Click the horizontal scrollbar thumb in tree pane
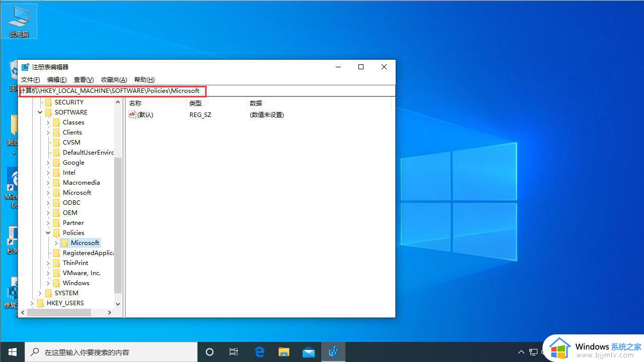 (x=59, y=312)
